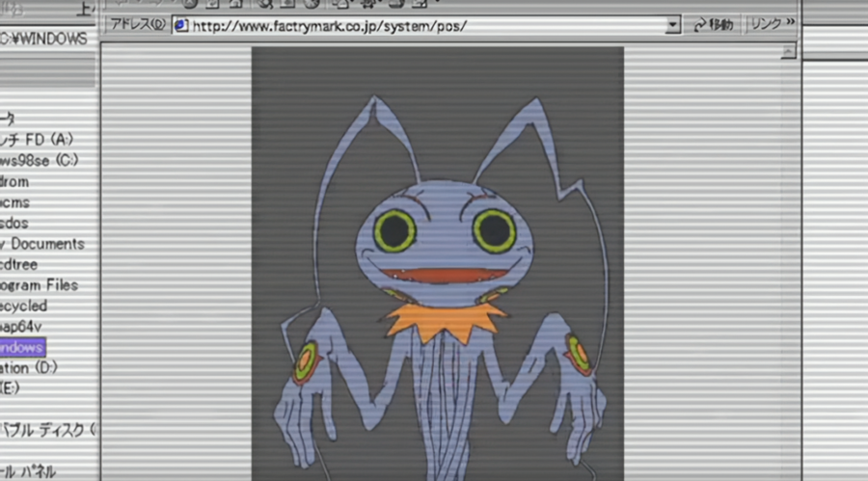Select the cms folder in the tree
This screenshot has width=868, height=481.
click(x=14, y=202)
